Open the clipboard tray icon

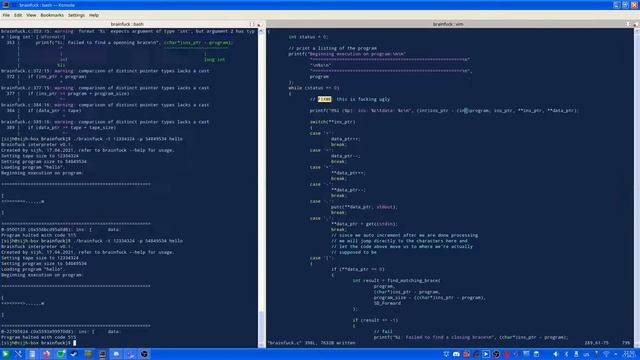[x=536, y=354]
